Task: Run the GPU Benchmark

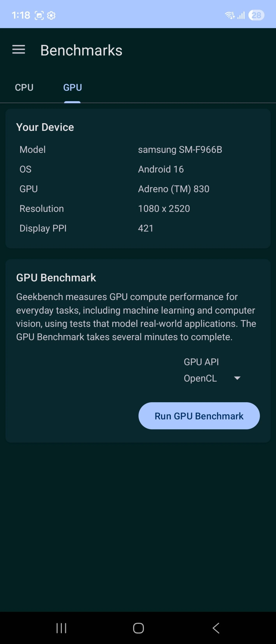Action: [199, 416]
